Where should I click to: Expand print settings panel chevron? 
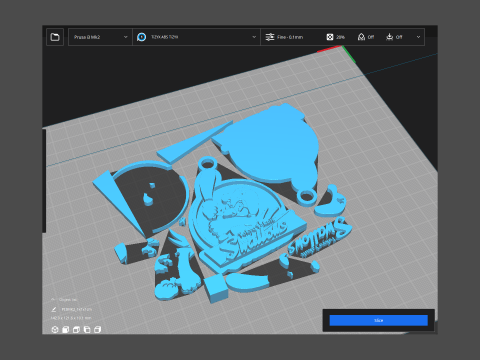coord(418,37)
